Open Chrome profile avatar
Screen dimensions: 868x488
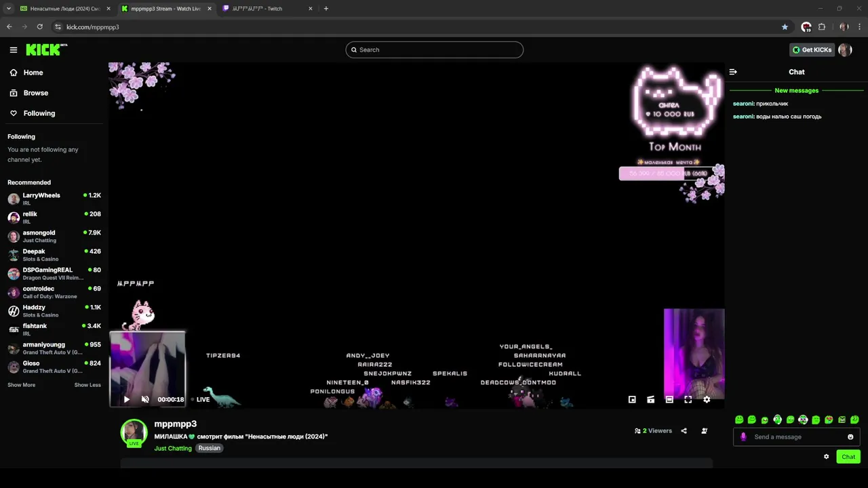point(844,27)
